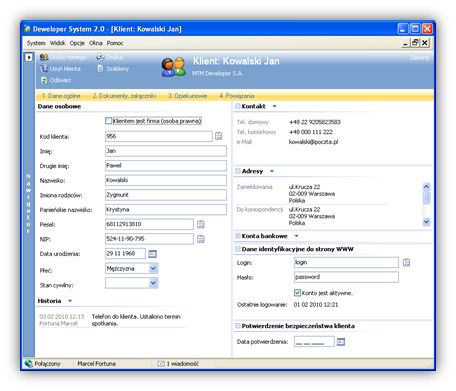Restore the inner document window

tap(415, 43)
